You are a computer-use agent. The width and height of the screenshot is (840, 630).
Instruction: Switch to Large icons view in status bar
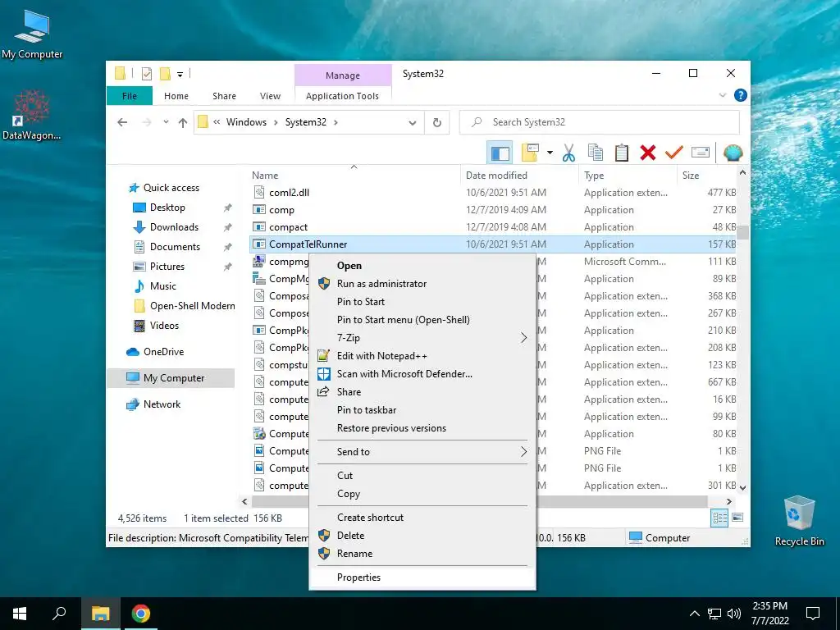tap(737, 518)
